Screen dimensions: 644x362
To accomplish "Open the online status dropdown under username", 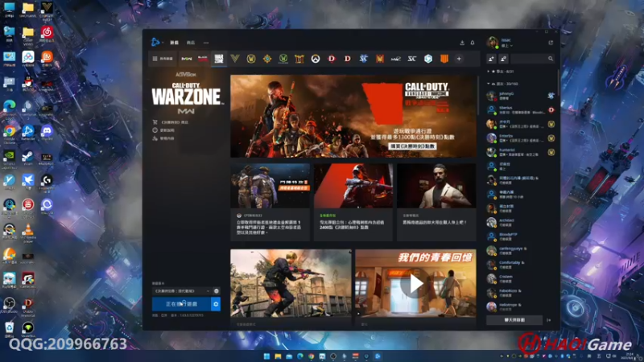I will [507, 46].
